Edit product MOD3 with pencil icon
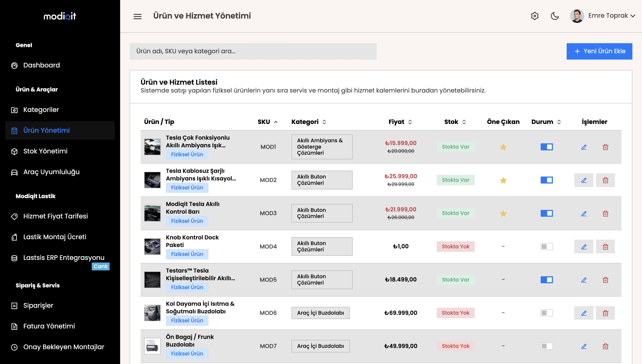 (x=584, y=213)
